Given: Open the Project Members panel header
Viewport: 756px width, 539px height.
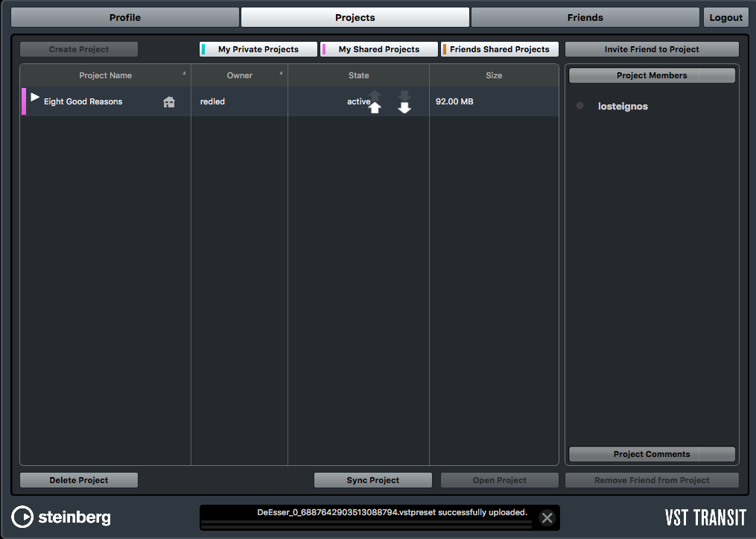Looking at the screenshot, I should (652, 75).
